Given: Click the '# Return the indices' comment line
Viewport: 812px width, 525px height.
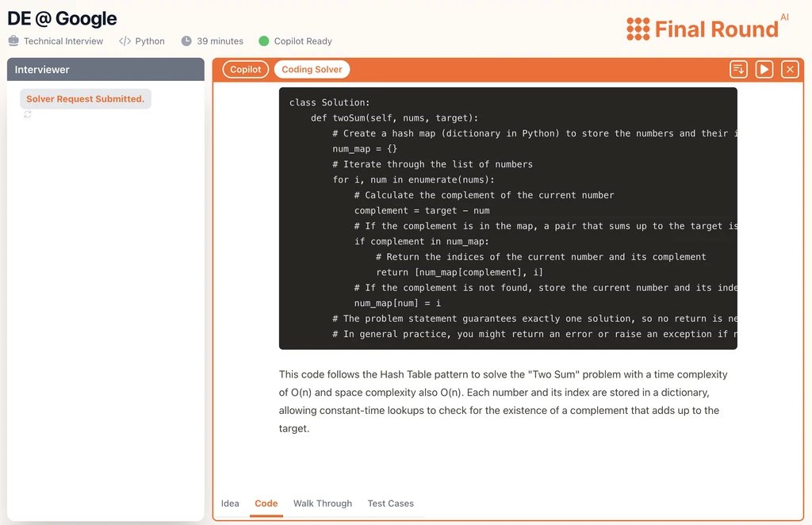Looking at the screenshot, I should 541,257.
